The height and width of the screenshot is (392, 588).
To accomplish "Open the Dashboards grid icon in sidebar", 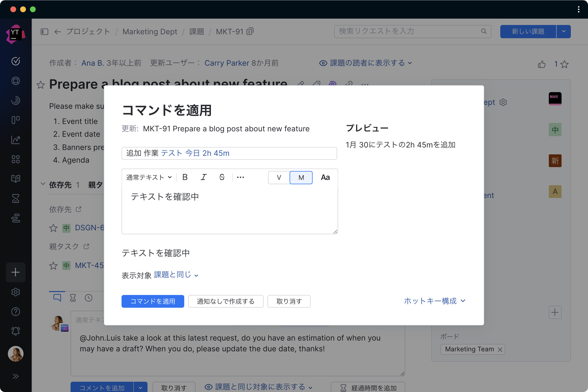I will (x=15, y=159).
